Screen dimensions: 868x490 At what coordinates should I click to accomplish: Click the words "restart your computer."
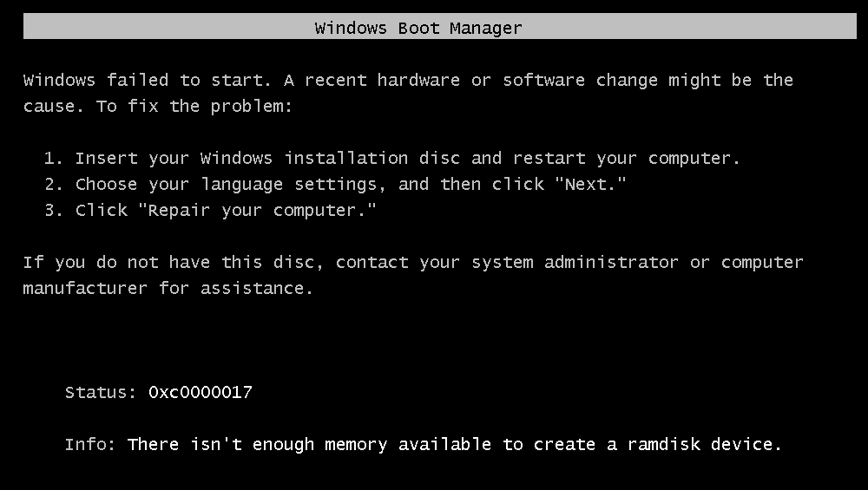626,159
